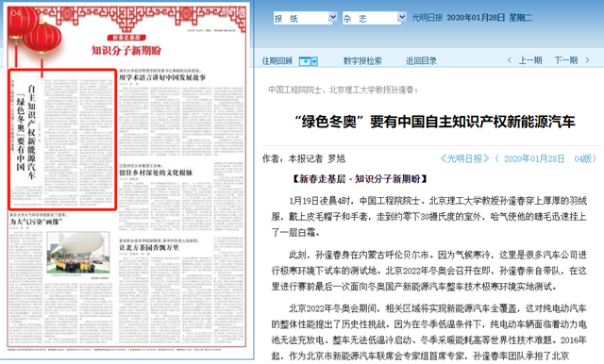Click the 知识分子新期盼 page header
Image resolution: width=604 pixels, height=364 pixels.
(126, 50)
